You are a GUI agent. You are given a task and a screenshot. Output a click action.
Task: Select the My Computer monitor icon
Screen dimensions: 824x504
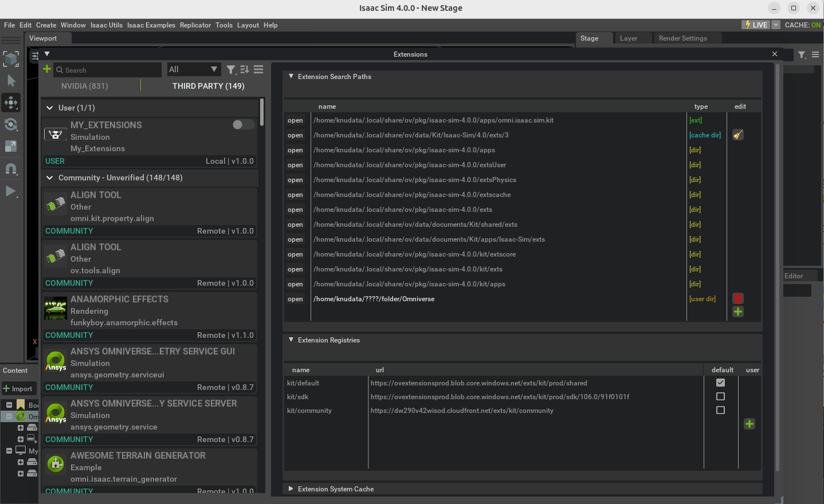(x=21, y=451)
